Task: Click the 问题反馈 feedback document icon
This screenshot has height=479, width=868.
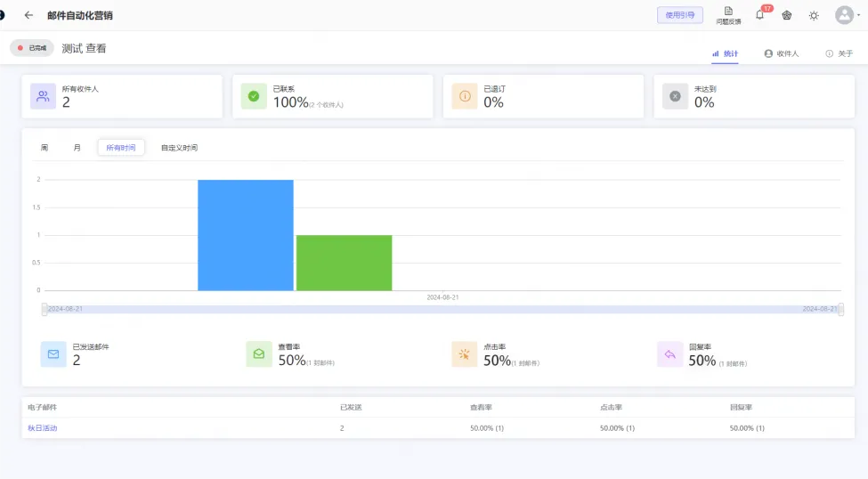Action: coord(728,12)
